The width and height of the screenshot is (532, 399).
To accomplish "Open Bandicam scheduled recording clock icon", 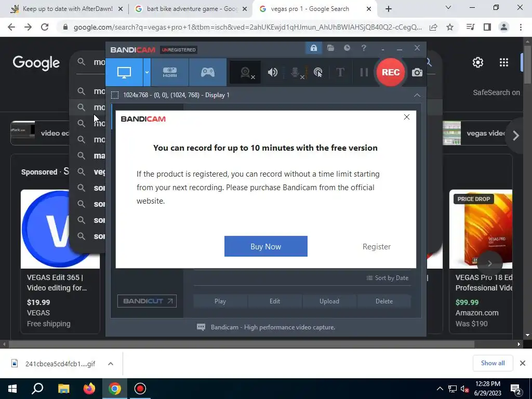I will (x=347, y=48).
